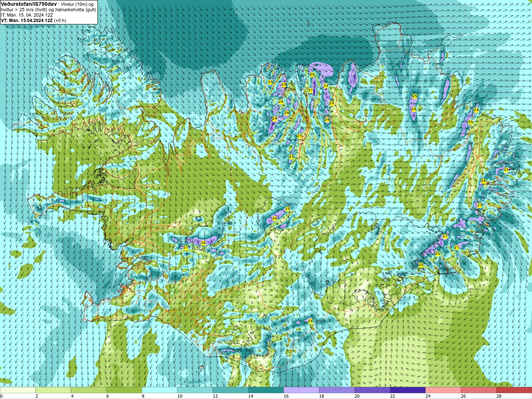Pick the 2–4 m/s light green legend swatch

tap(53, 390)
